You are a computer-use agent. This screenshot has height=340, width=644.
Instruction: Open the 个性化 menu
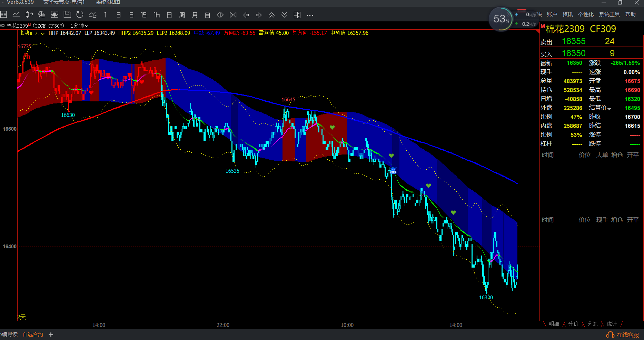[x=586, y=14]
